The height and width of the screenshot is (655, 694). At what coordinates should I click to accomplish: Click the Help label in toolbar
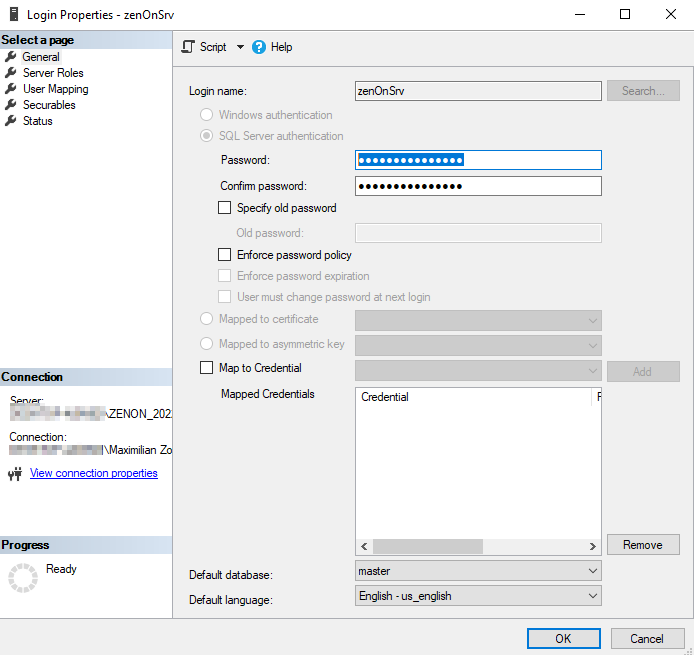(281, 47)
